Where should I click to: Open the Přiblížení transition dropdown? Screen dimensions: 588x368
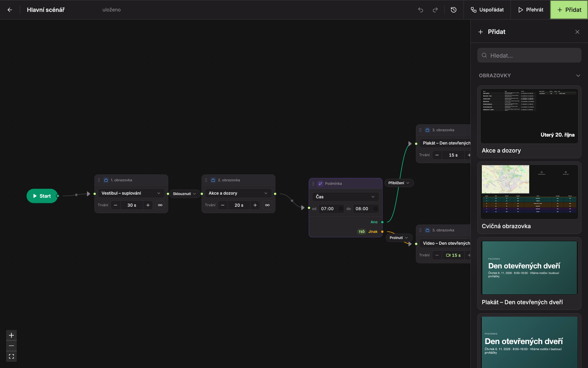coord(399,183)
